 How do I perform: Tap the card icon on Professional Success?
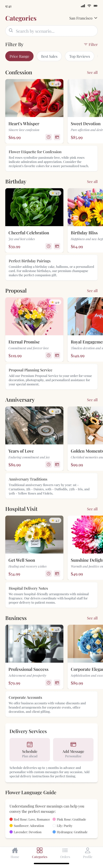click(x=57, y=683)
